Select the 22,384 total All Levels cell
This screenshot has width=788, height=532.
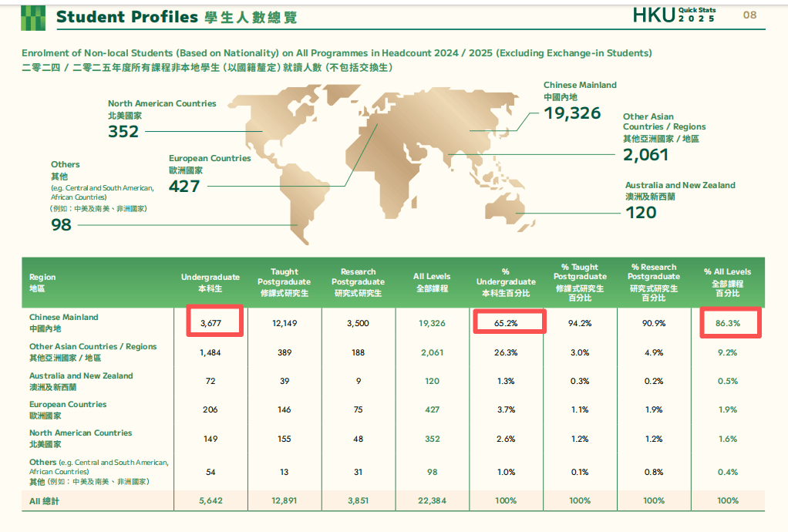click(433, 500)
